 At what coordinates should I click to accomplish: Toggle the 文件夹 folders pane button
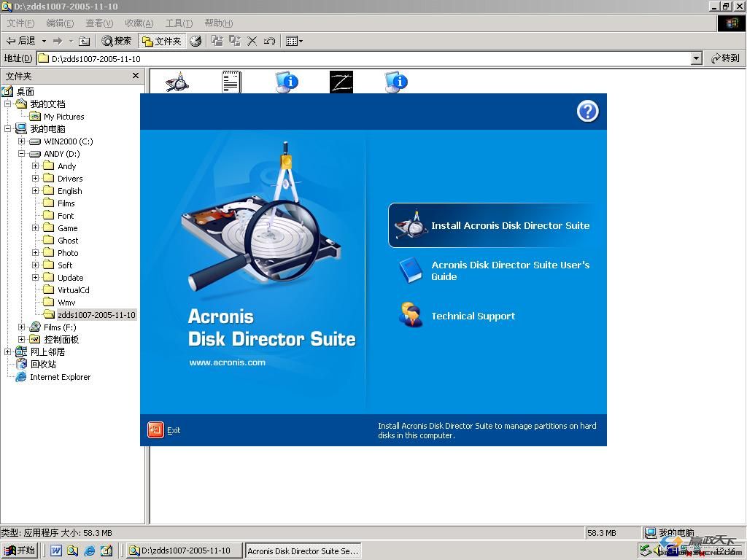tap(161, 41)
